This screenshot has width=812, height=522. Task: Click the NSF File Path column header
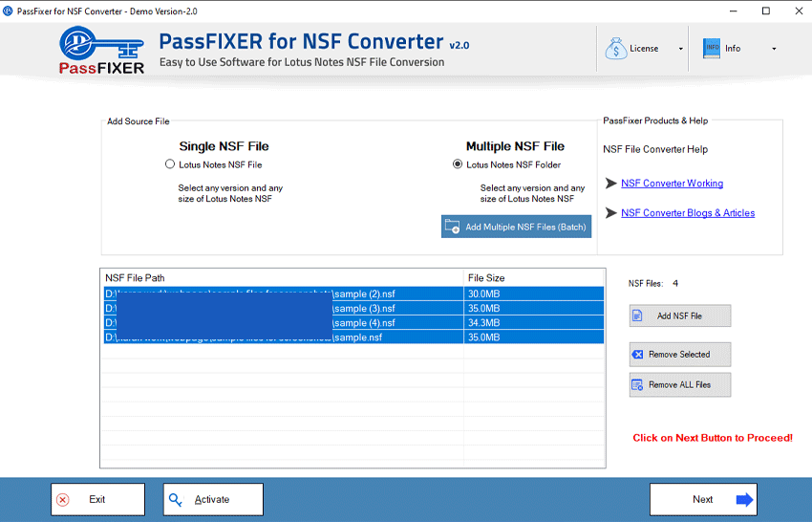[282, 278]
